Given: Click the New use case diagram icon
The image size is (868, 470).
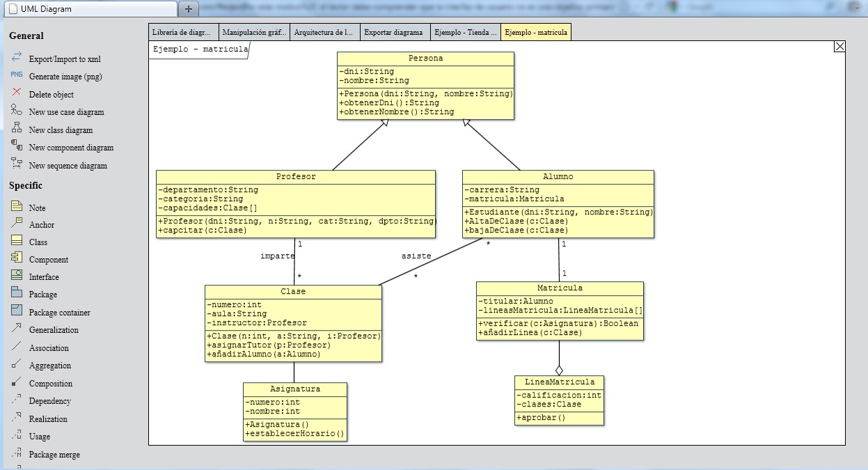Looking at the screenshot, I should point(17,110).
